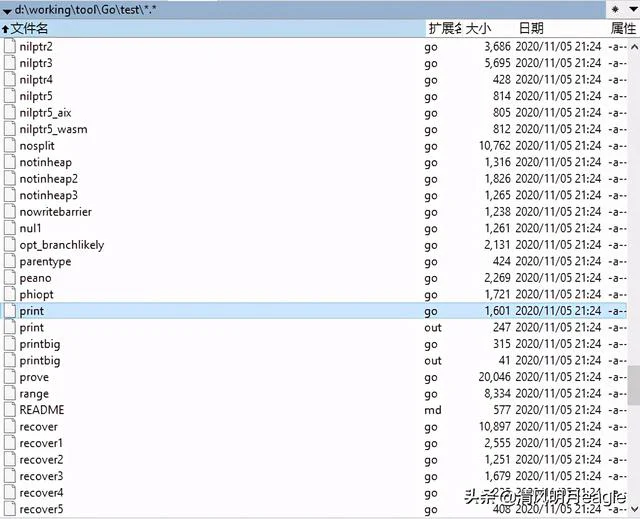The height and width of the screenshot is (519, 640).
Task: Click the vertical scrollbar thumb
Action: (634, 385)
